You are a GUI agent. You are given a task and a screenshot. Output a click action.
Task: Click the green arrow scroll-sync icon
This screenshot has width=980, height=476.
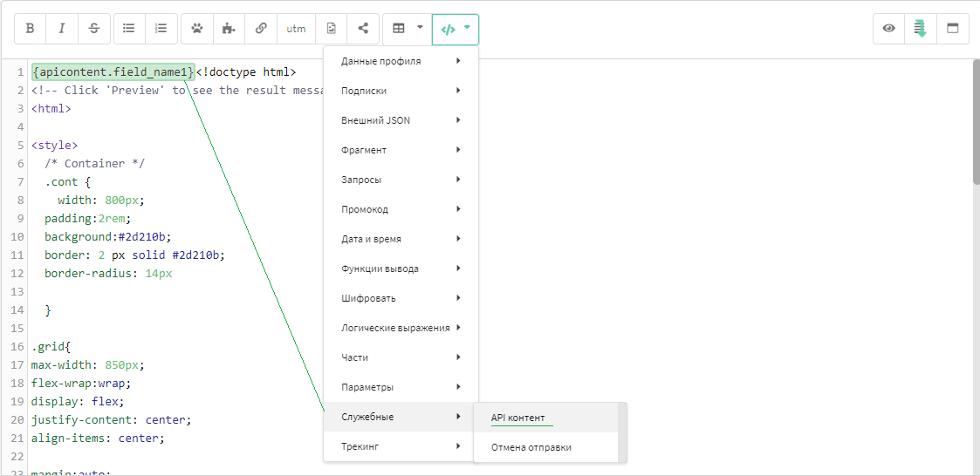pyautogui.click(x=921, y=29)
